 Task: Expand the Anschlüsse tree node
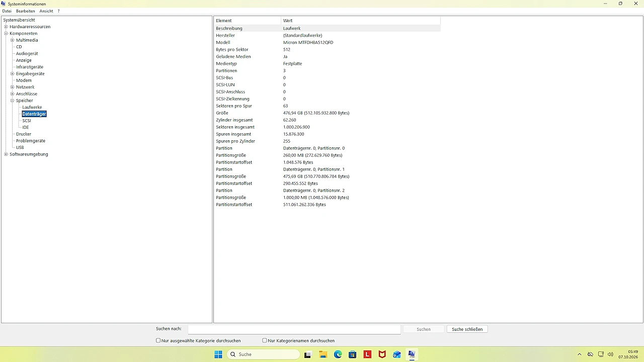pyautogui.click(x=13, y=94)
